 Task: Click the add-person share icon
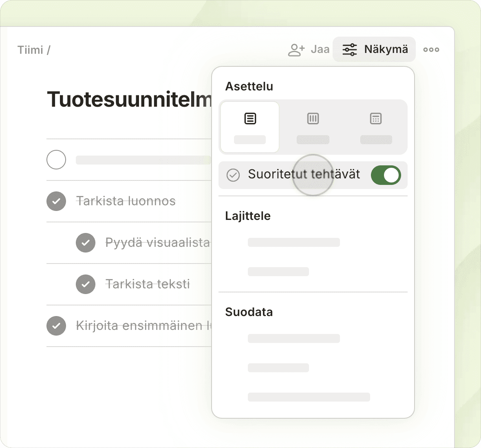coord(296,50)
